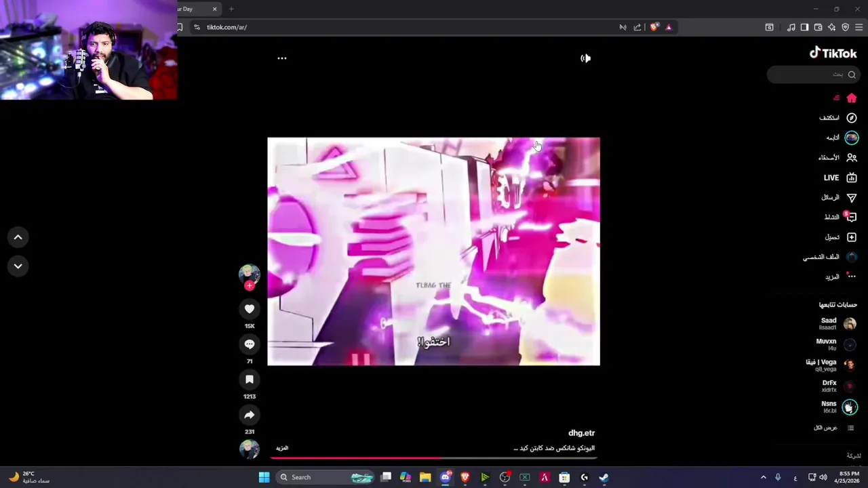868x488 pixels.
Task: Follow the creator with red plus badge
Action: click(x=250, y=286)
